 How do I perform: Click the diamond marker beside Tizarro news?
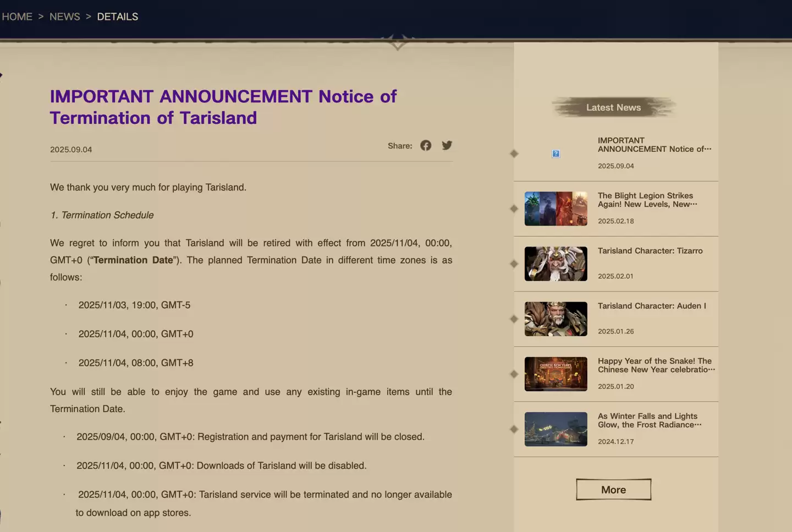point(514,264)
